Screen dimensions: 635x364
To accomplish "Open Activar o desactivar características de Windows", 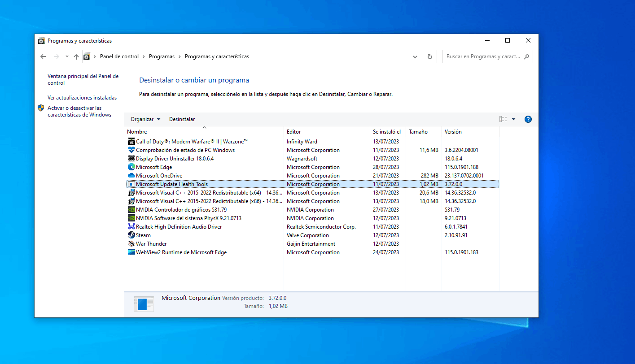I will point(79,111).
